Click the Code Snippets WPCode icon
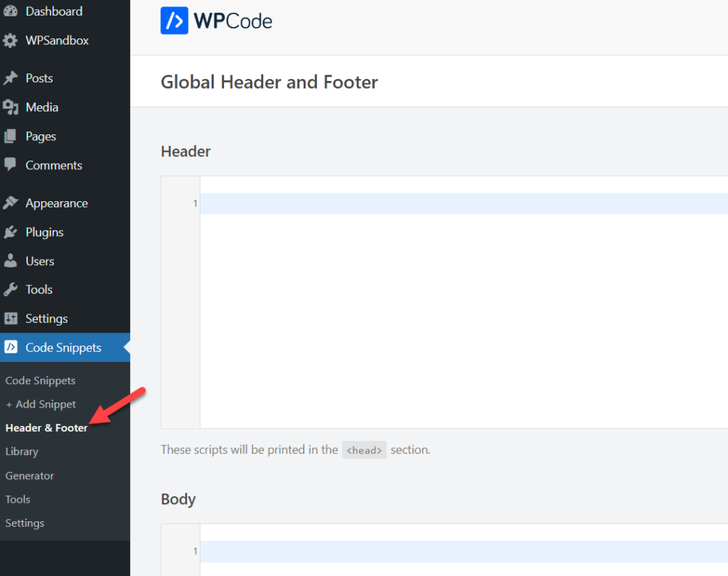This screenshot has height=576, width=728. (x=10, y=347)
